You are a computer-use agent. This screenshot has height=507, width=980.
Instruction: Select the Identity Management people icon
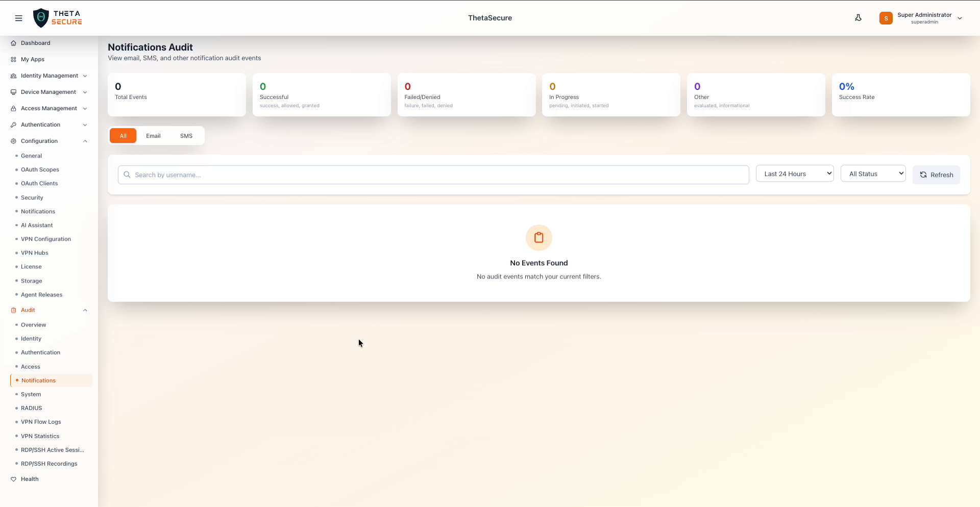[13, 75]
